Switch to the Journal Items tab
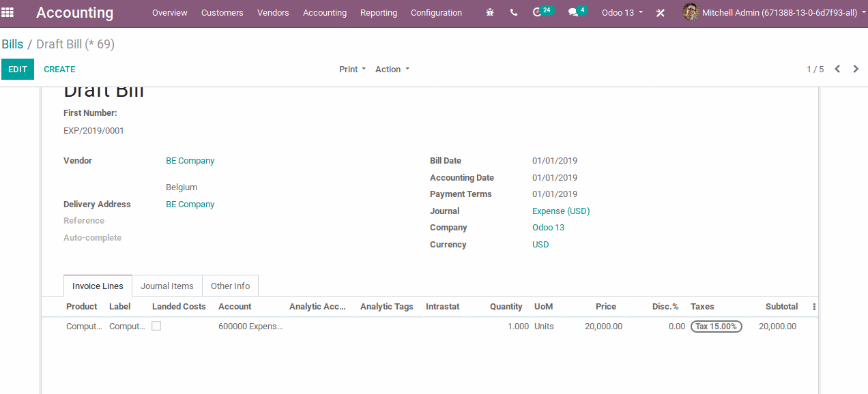The width and height of the screenshot is (868, 394). 167,285
